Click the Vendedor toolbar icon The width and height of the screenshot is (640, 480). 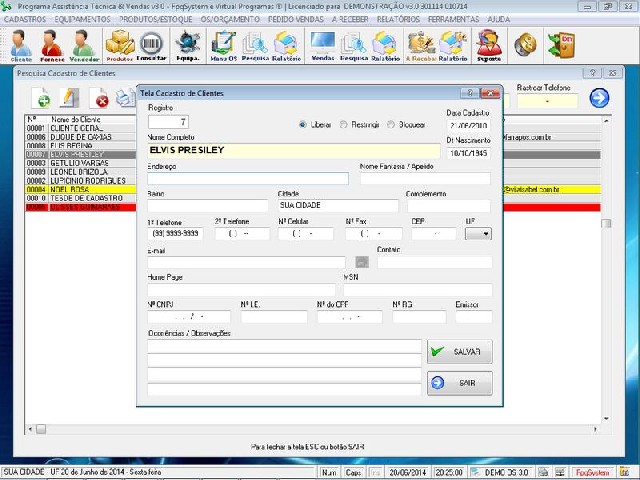(84, 45)
